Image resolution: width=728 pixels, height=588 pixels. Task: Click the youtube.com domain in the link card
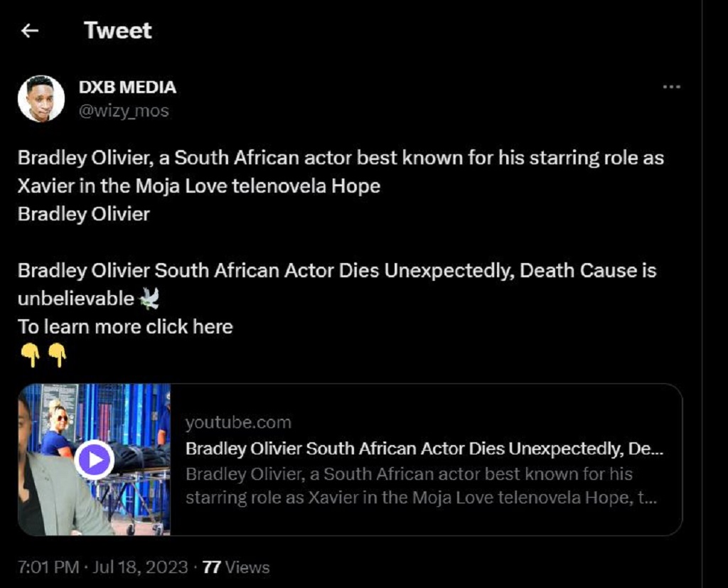(238, 423)
